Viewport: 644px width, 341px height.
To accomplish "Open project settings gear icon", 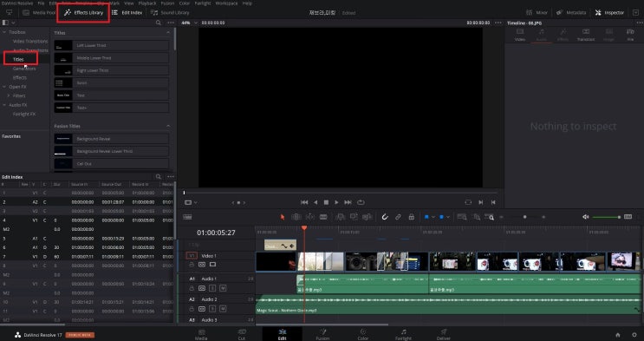I will [x=634, y=335].
